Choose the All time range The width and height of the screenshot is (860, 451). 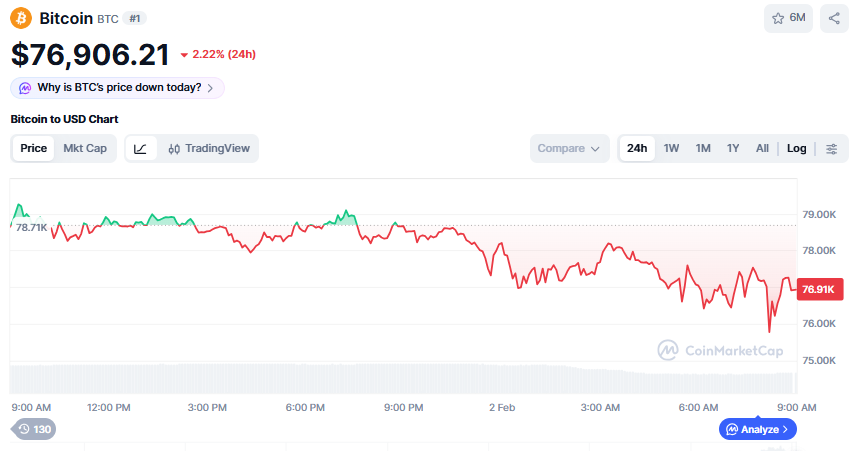[x=762, y=148]
